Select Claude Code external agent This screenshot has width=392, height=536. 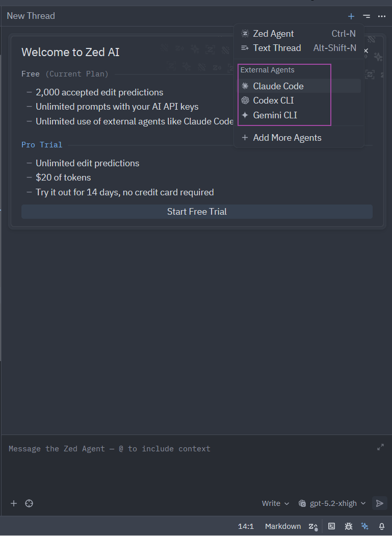(x=278, y=86)
